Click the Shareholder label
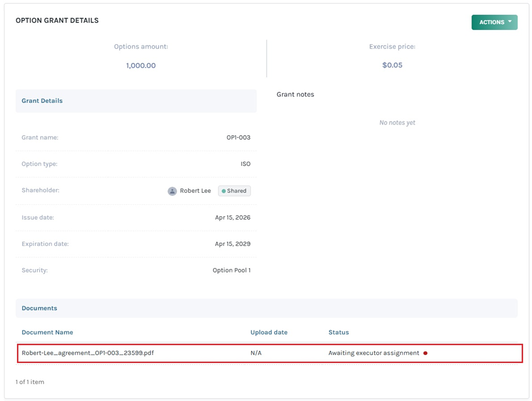The image size is (532, 401). pos(40,190)
